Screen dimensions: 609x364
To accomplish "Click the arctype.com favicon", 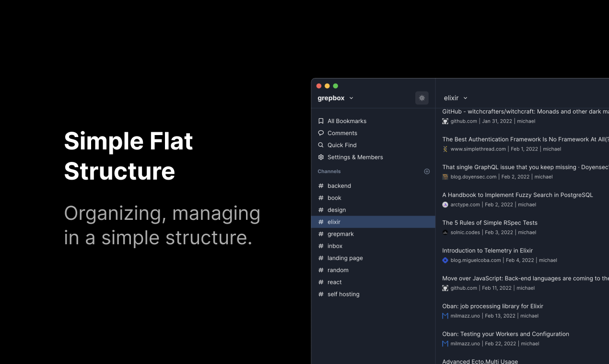I will (x=445, y=205).
